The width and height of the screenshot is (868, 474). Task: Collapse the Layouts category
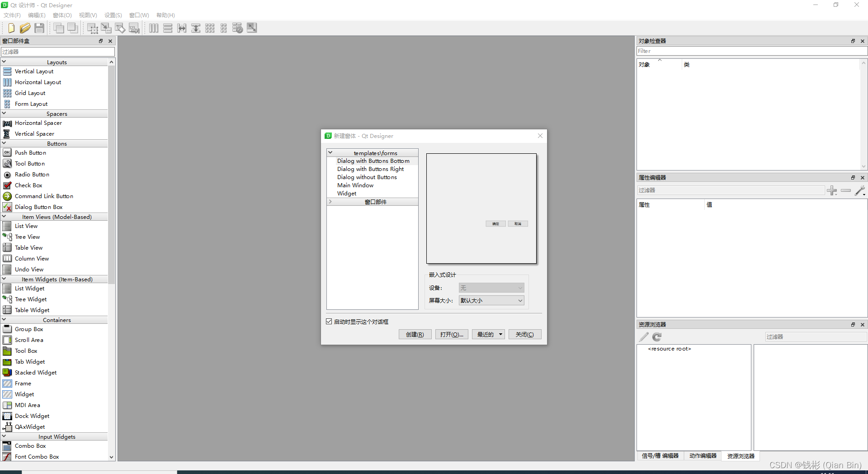tap(4, 62)
